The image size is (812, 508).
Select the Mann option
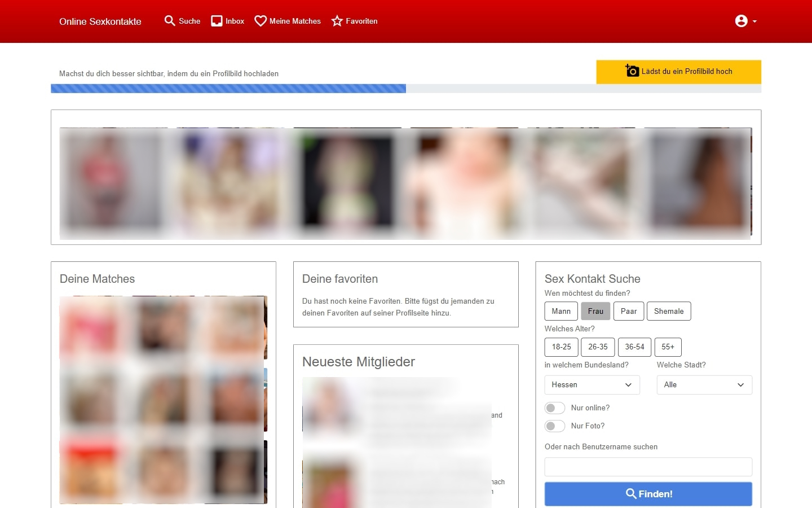561,311
